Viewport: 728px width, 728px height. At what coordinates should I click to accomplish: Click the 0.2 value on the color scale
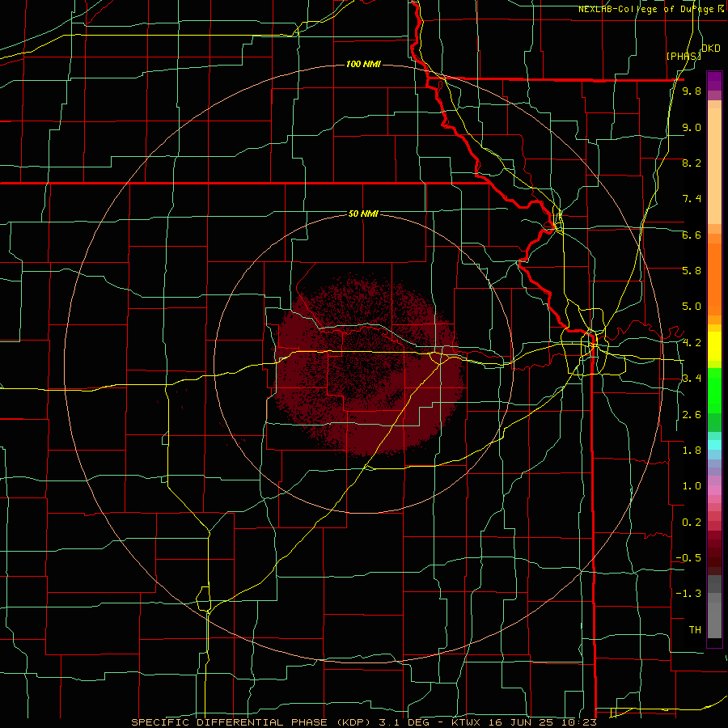(692, 523)
